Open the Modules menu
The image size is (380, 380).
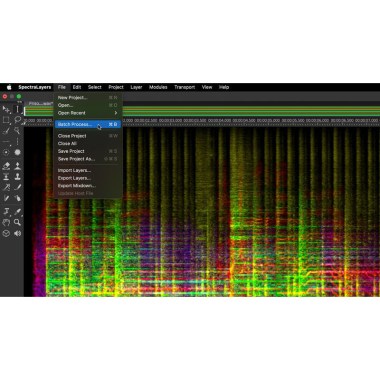[x=158, y=87]
